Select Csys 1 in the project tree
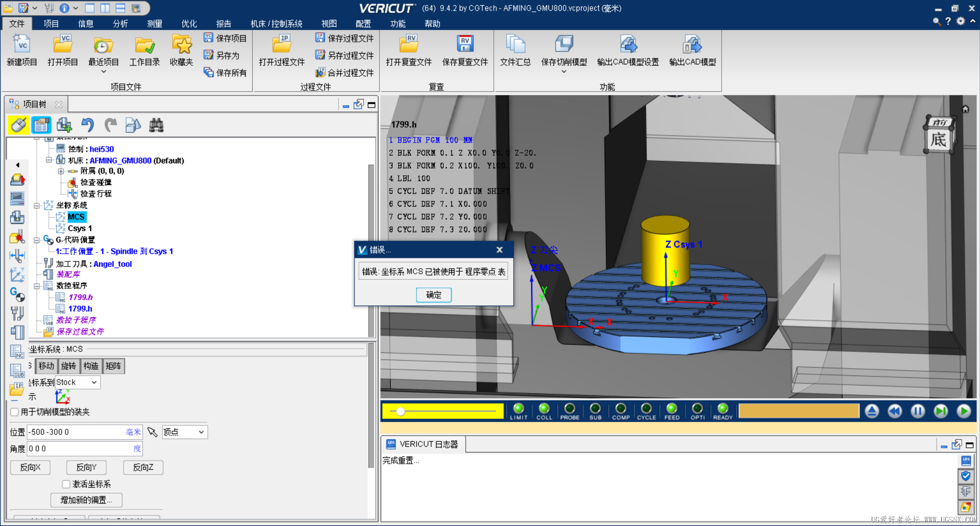980x526 pixels. (x=80, y=228)
